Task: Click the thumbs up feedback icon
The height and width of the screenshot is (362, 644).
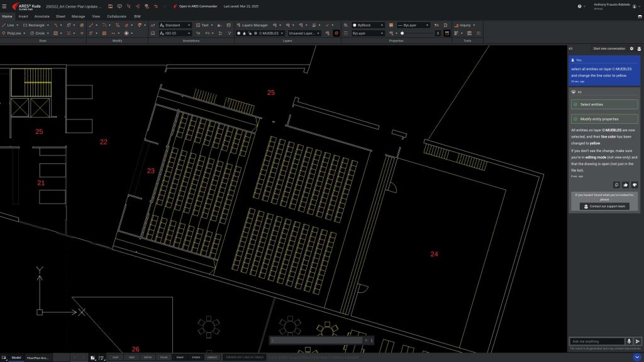Action: click(x=626, y=185)
